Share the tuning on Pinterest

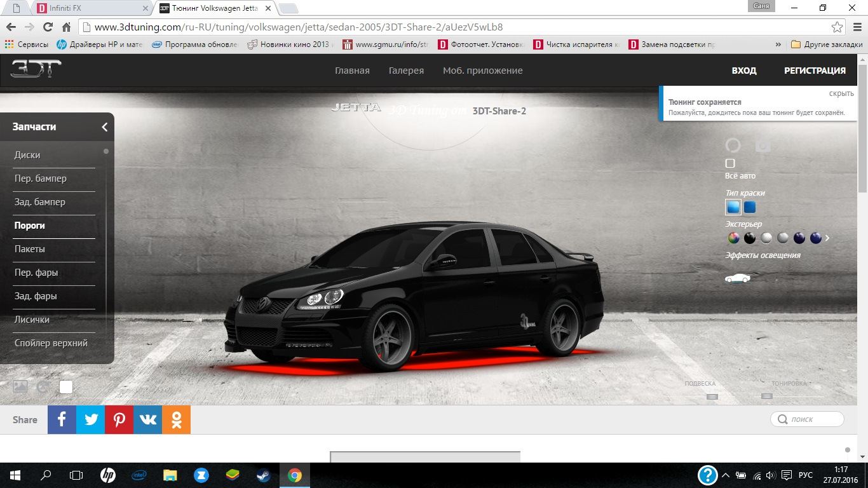click(x=119, y=419)
